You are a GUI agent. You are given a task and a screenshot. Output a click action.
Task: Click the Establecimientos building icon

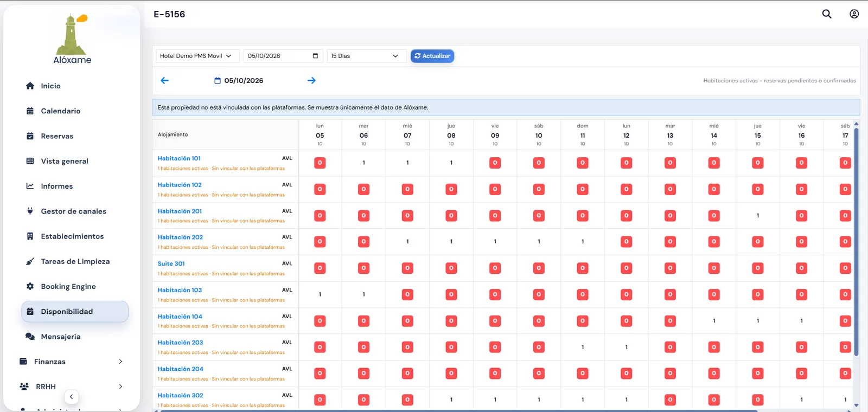pyautogui.click(x=30, y=236)
